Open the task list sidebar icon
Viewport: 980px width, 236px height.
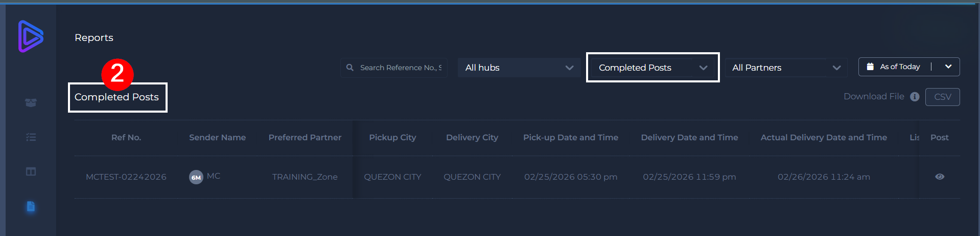click(31, 137)
